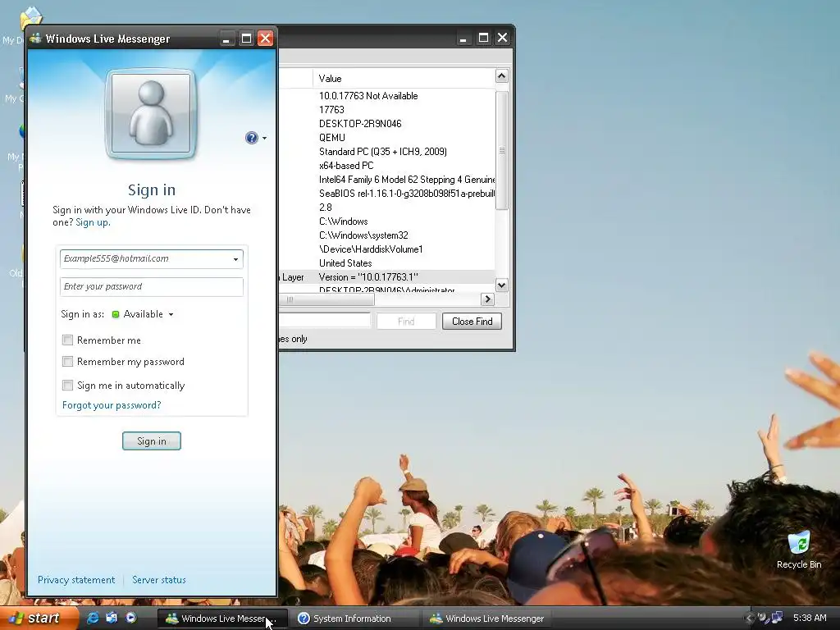Image resolution: width=840 pixels, height=630 pixels.
Task: Click the green Available status icon
Action: 115,314
